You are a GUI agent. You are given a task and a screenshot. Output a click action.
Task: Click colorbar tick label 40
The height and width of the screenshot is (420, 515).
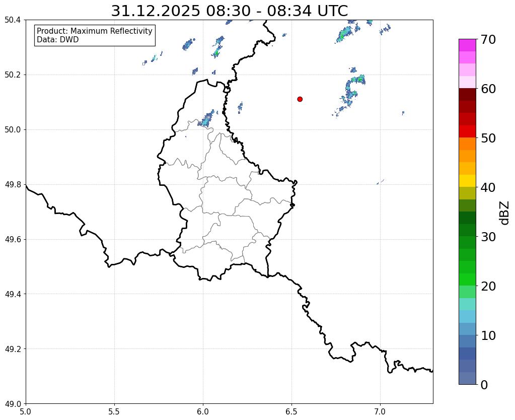(x=488, y=187)
